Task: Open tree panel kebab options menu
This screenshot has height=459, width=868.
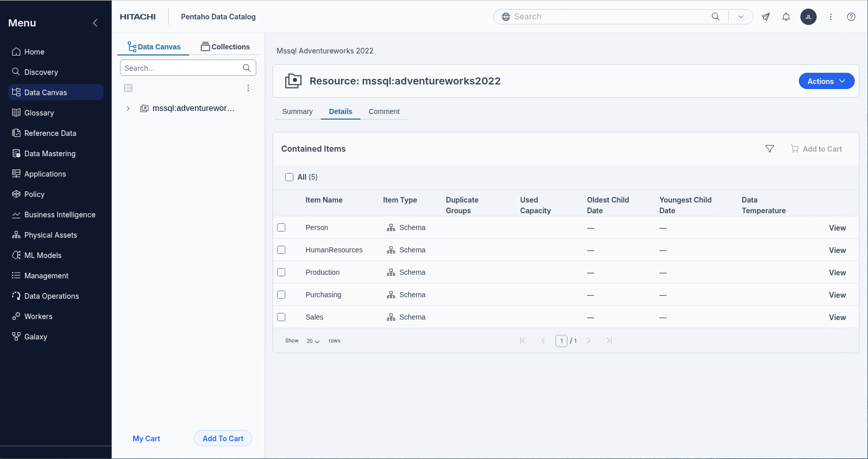Action: point(248,88)
